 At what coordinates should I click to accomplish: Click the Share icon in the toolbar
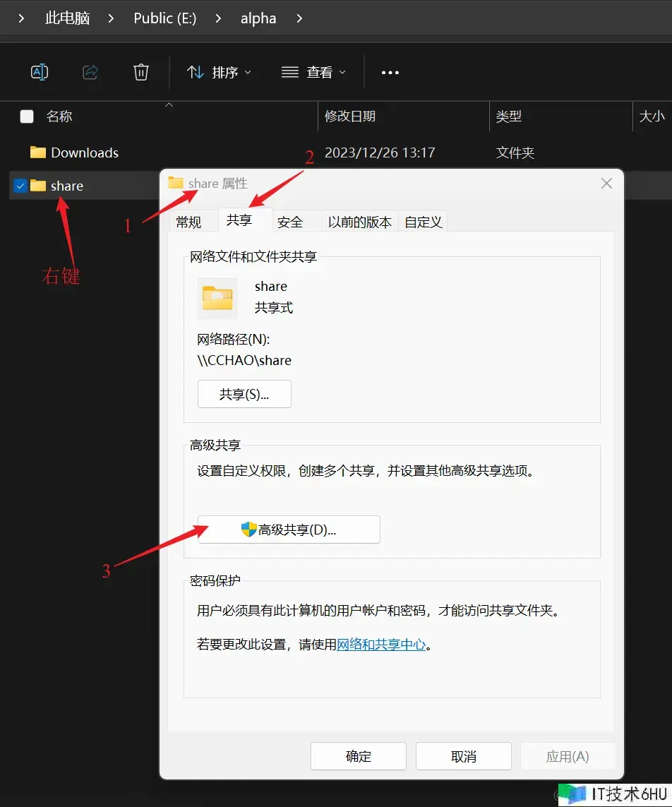click(x=90, y=72)
